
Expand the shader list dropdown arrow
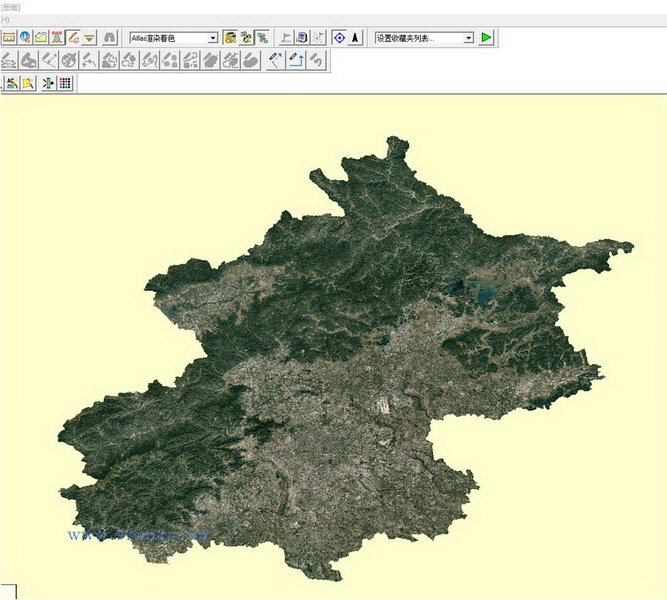(213, 38)
